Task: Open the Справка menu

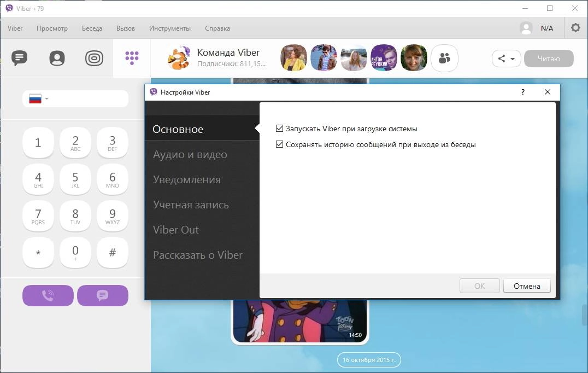Action: (217, 28)
